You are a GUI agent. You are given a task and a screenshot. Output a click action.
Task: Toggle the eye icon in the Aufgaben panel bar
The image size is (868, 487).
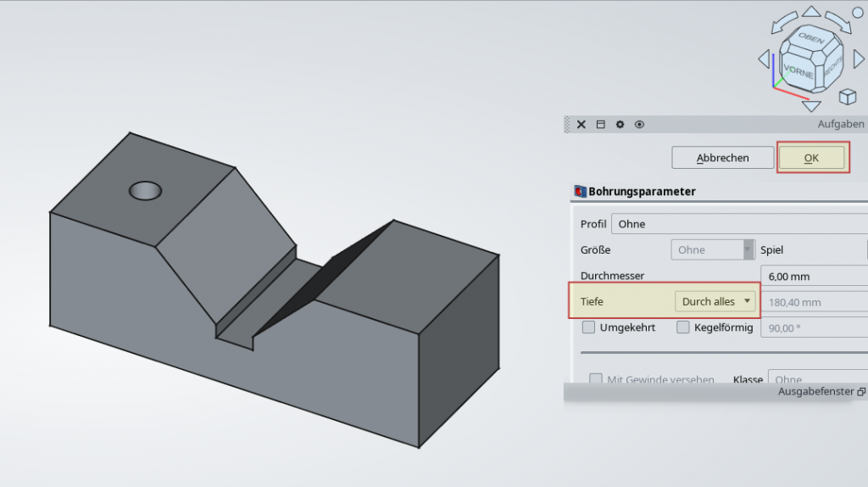[x=639, y=125]
